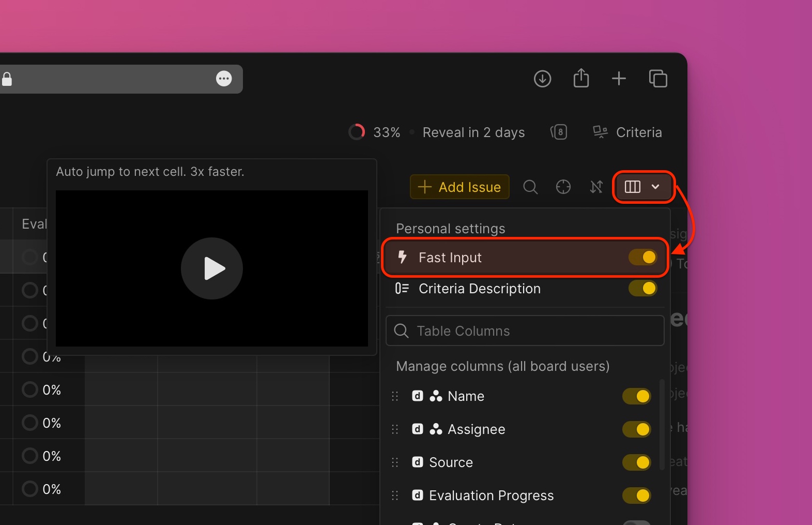Click the search magnifier icon beside Add Issue
The image size is (812, 525).
tap(530, 187)
